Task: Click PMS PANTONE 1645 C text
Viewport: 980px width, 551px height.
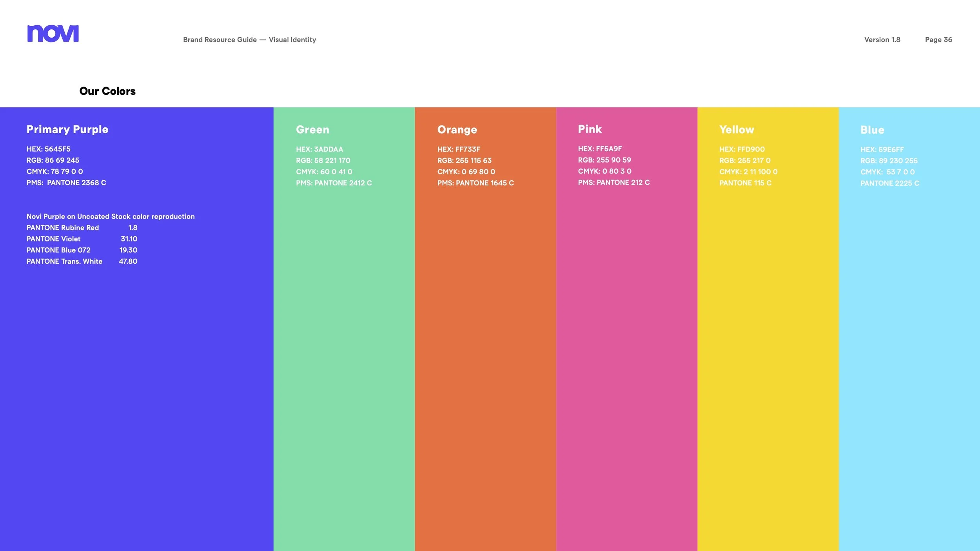Action: pos(475,183)
